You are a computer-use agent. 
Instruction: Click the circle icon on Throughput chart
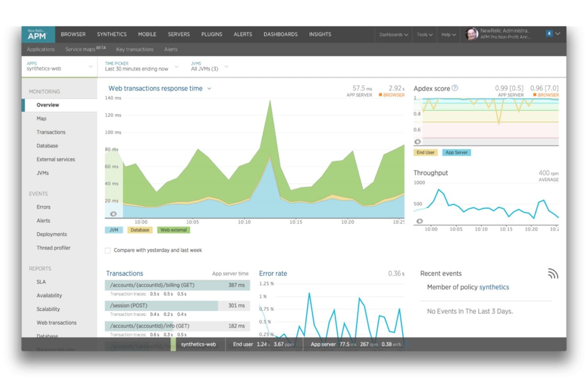pos(420,221)
